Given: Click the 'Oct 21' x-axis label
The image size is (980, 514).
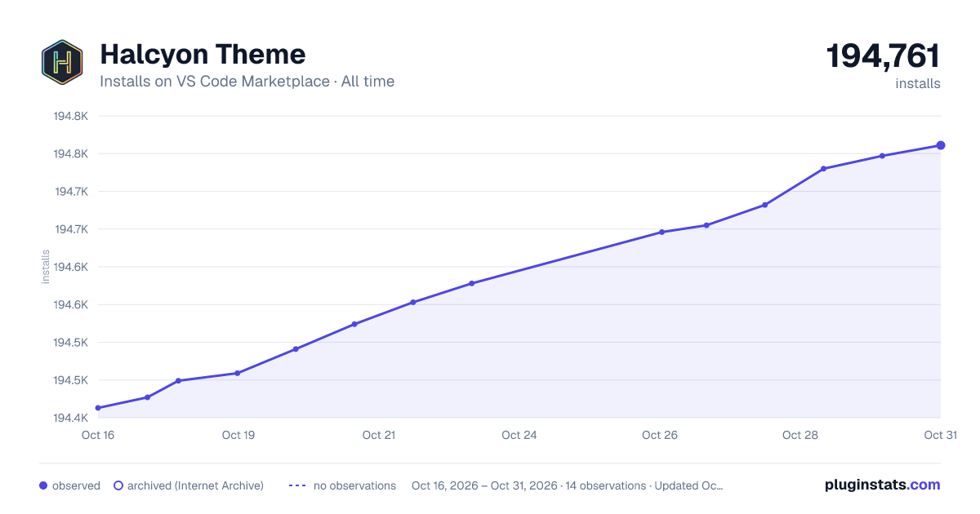Looking at the screenshot, I should pyautogui.click(x=379, y=435).
